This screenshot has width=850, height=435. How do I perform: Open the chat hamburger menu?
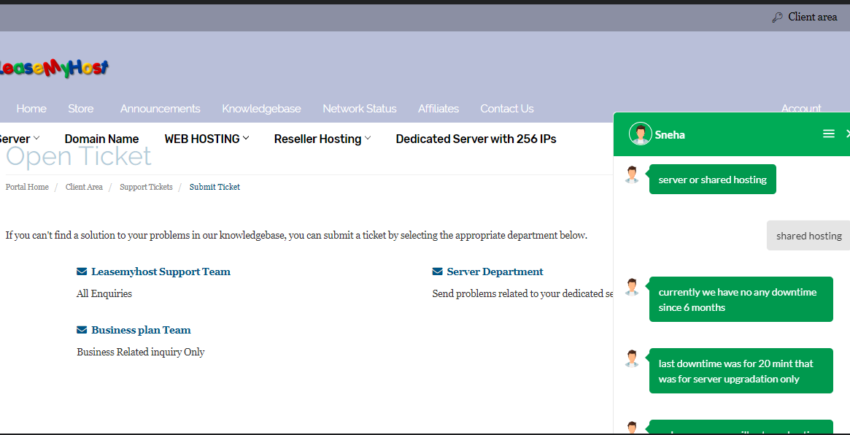[828, 133]
